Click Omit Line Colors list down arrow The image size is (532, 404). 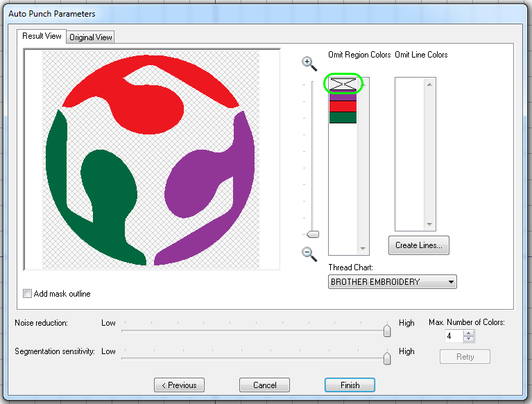point(429,225)
